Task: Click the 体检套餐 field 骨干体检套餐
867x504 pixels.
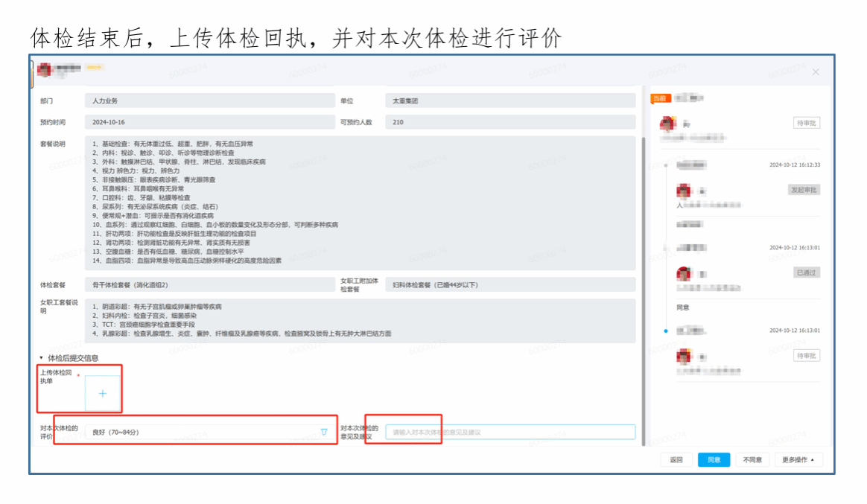Action: pos(210,284)
